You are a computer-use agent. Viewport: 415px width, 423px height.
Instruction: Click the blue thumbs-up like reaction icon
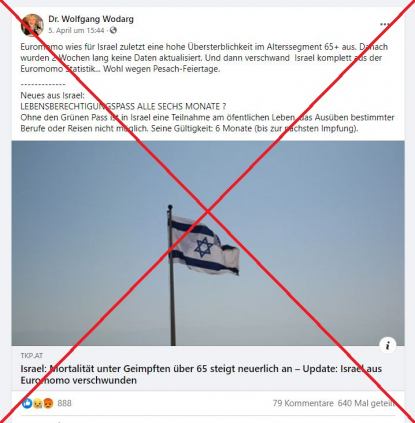pyautogui.click(x=27, y=403)
